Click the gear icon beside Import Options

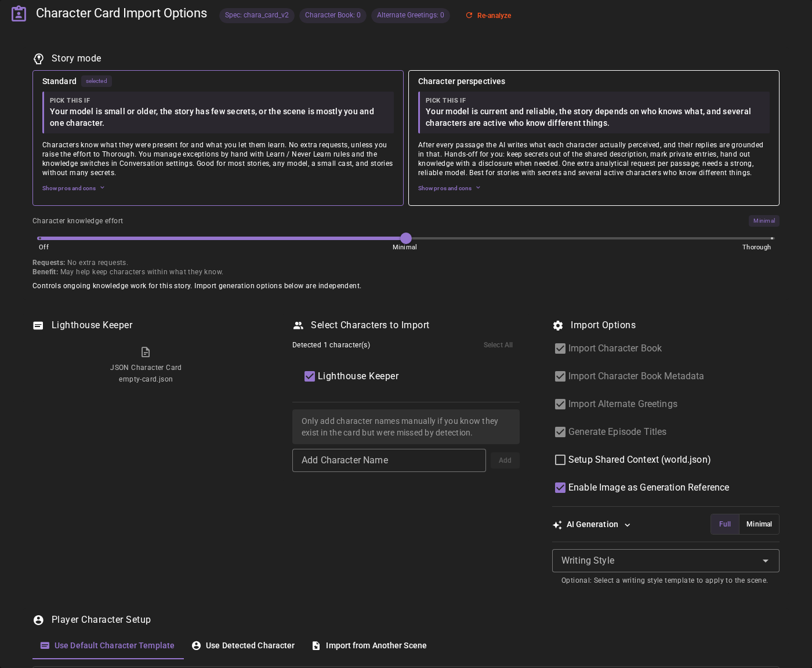click(558, 325)
